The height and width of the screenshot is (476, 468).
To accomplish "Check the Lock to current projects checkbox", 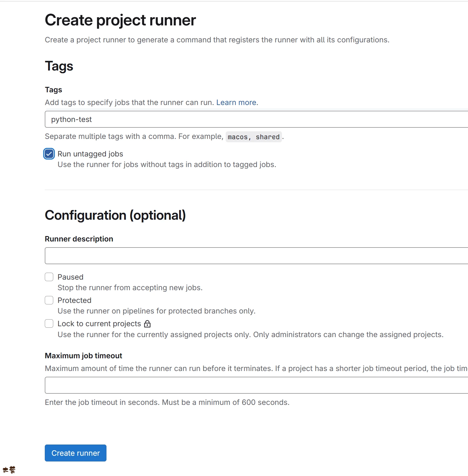I will (49, 323).
